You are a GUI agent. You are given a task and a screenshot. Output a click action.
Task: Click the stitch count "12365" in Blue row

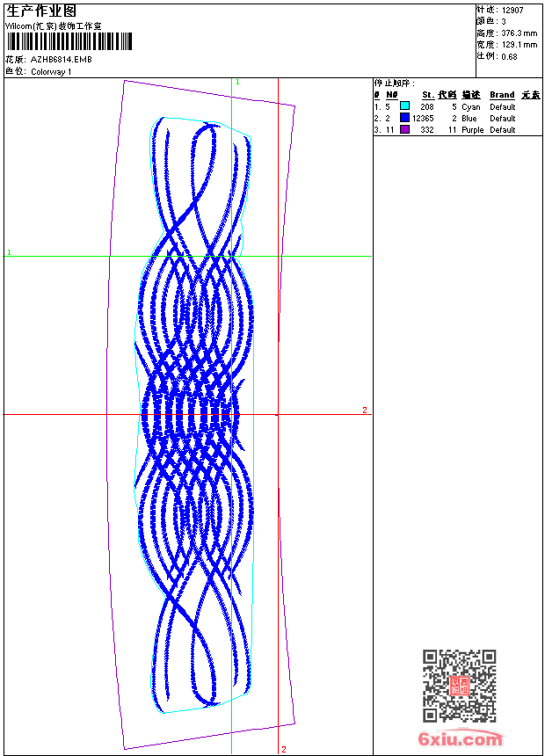[x=423, y=118]
